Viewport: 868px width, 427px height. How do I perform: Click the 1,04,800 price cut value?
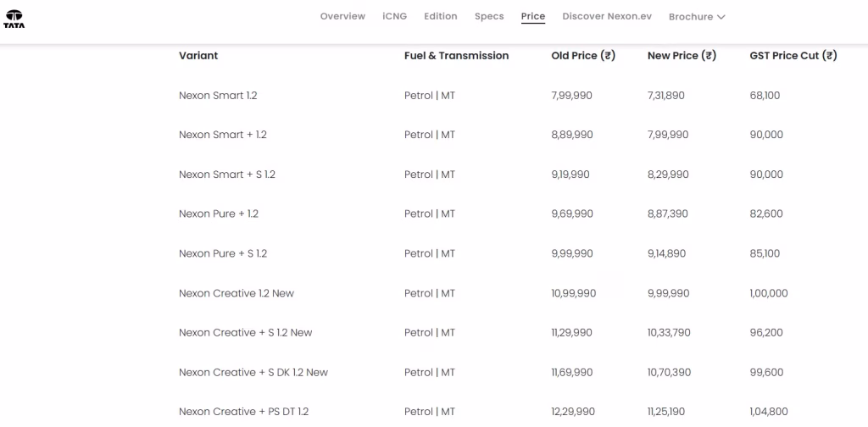(769, 412)
